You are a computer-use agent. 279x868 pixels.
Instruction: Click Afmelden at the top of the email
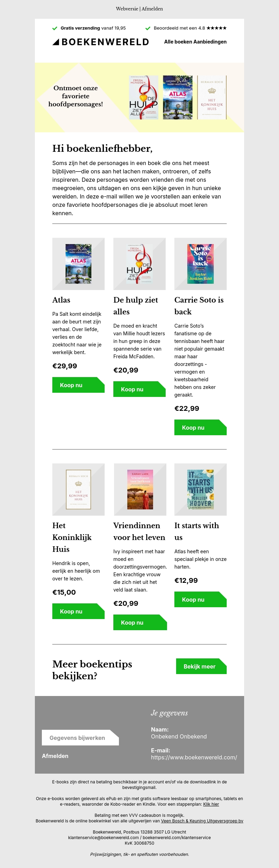[x=152, y=9]
